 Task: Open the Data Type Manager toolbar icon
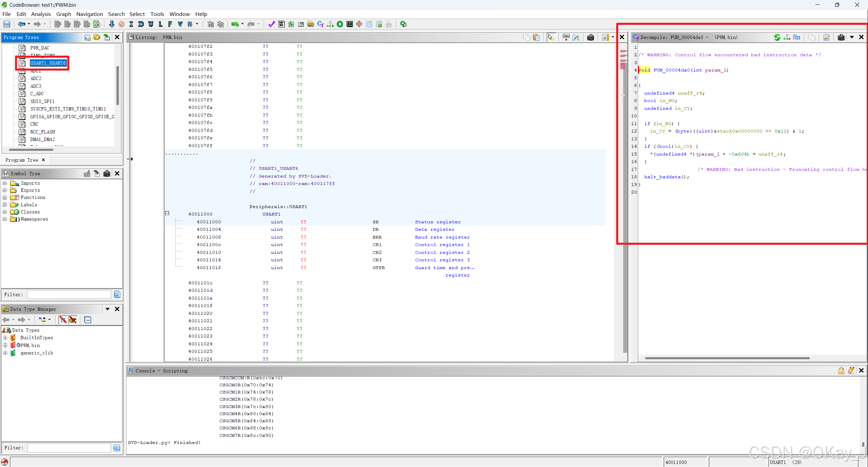310,24
